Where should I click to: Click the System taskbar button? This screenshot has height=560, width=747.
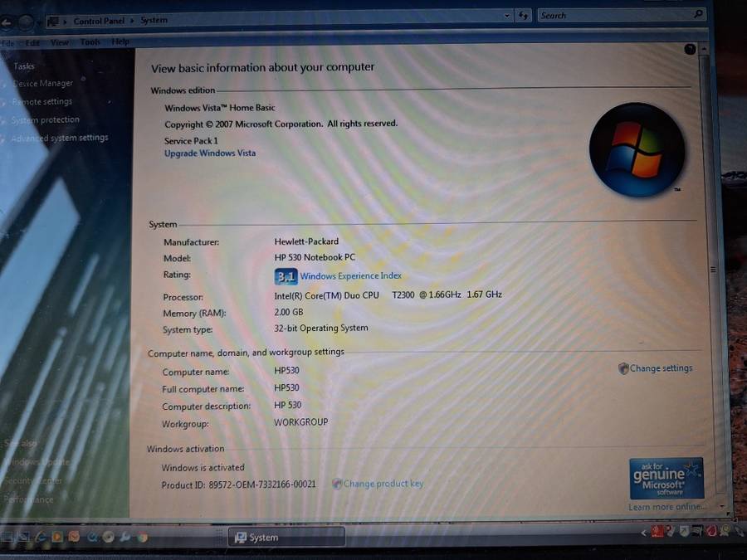286,538
